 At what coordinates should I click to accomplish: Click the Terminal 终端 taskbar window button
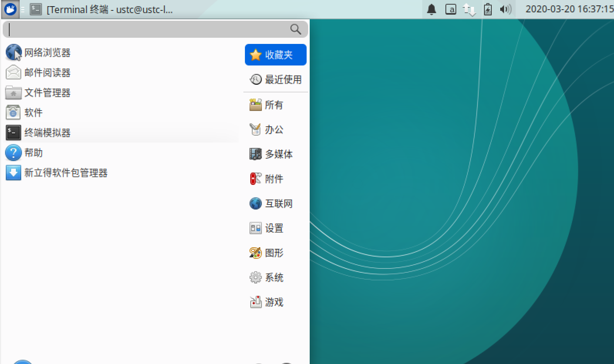point(102,9)
